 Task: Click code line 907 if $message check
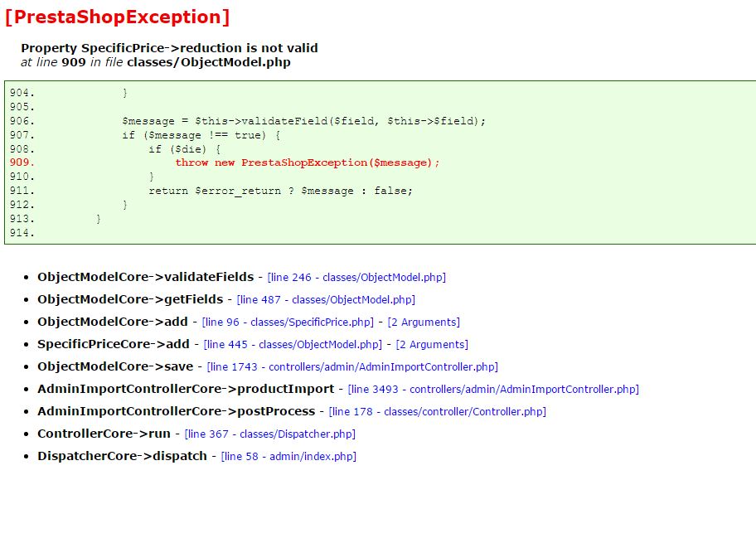[x=201, y=135]
